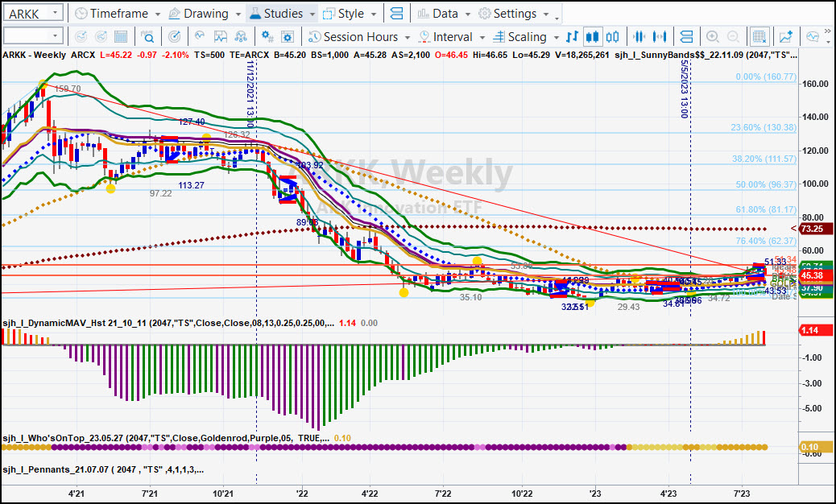Viewport: 836px width, 504px height.
Task: Click the ARKK - Weekly ARCX header text
Action: pos(48,55)
